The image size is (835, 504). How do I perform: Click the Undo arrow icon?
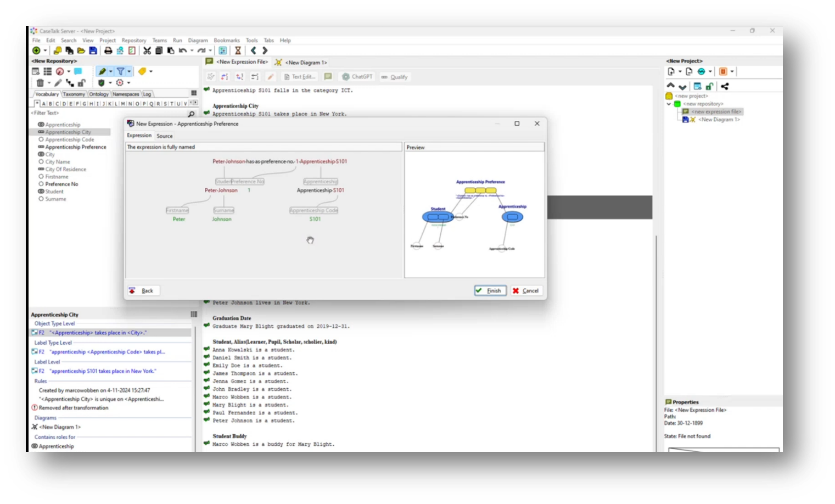tap(183, 51)
